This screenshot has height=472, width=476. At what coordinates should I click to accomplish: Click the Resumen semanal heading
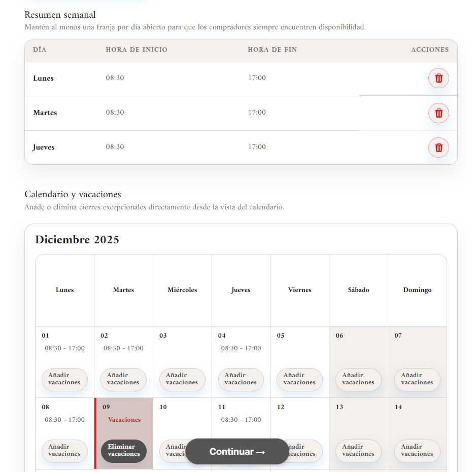[60, 15]
